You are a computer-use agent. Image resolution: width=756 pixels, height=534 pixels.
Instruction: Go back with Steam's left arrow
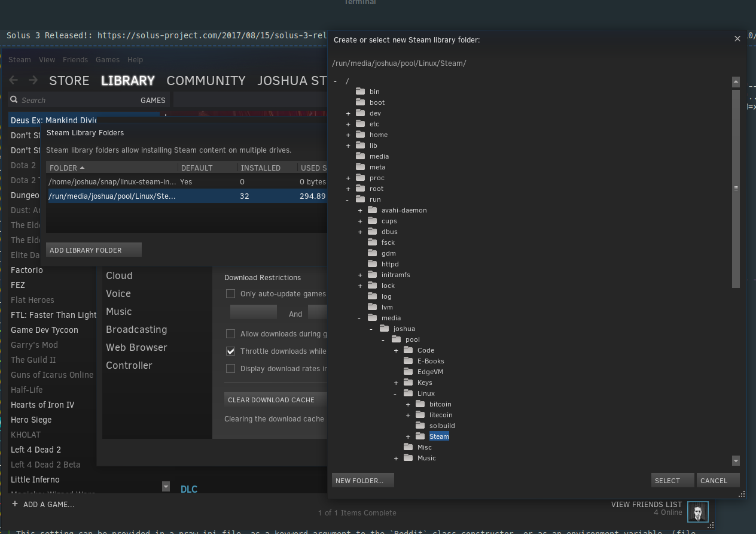pyautogui.click(x=14, y=80)
